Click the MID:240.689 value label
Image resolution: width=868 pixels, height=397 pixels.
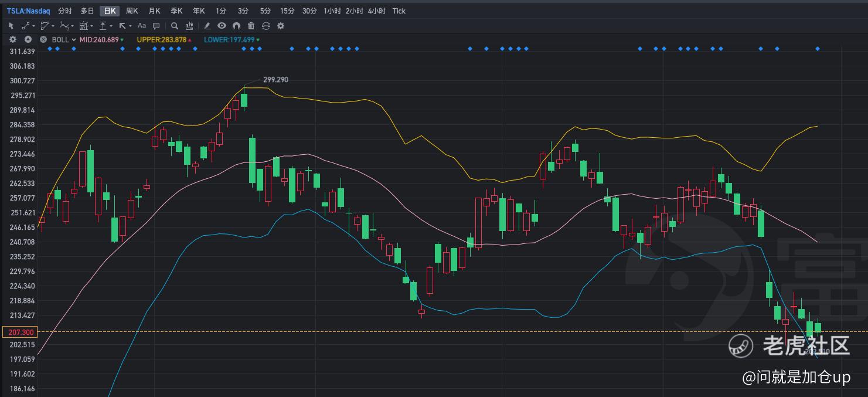pyautogui.click(x=99, y=39)
